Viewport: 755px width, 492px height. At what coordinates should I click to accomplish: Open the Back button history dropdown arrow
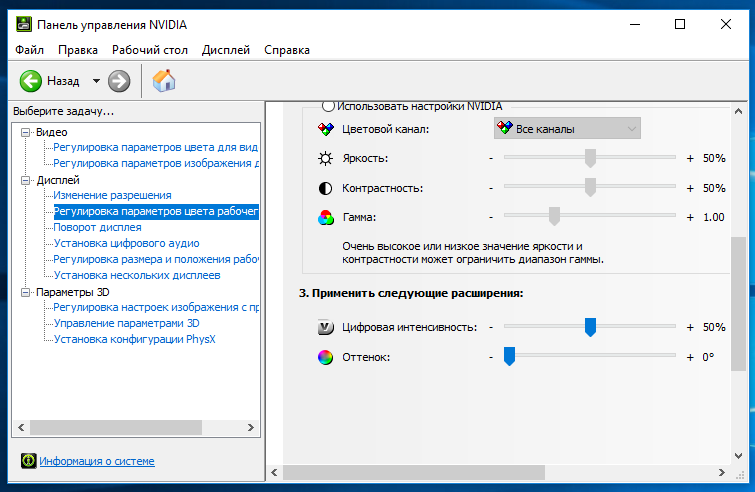pyautogui.click(x=96, y=81)
